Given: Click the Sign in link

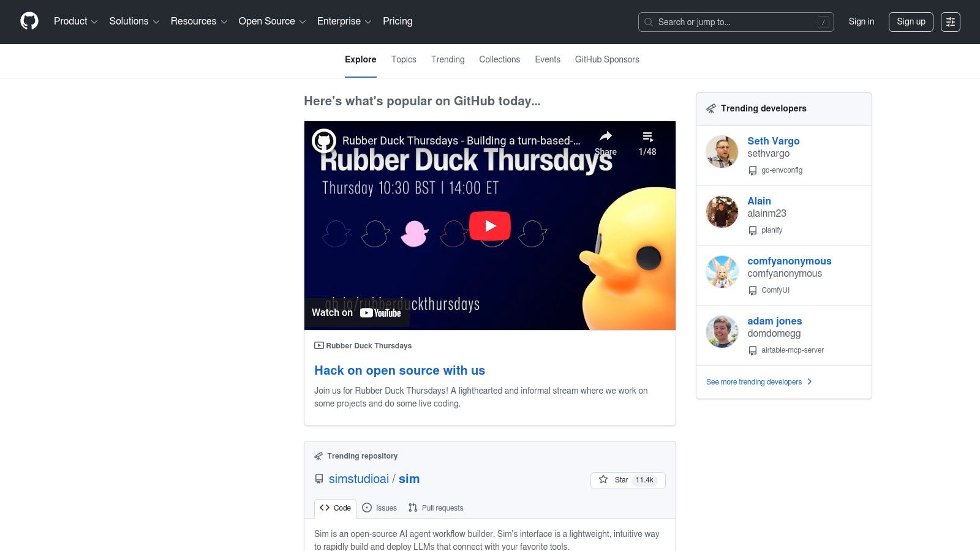Looking at the screenshot, I should click(x=861, y=21).
